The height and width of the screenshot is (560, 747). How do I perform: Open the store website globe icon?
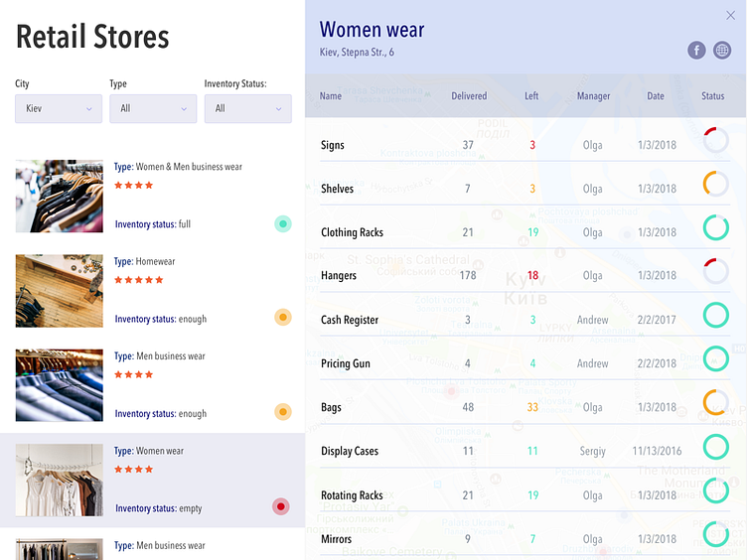tap(722, 50)
